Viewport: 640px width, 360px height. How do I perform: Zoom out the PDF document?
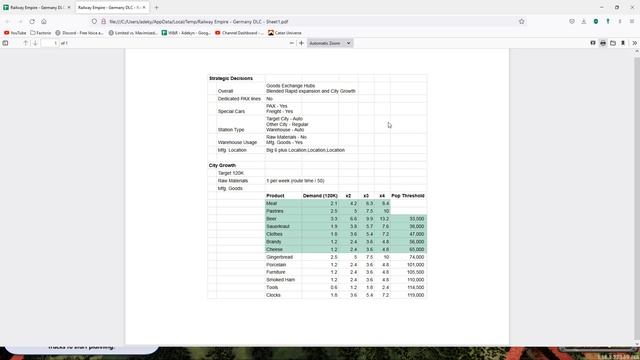coord(291,43)
